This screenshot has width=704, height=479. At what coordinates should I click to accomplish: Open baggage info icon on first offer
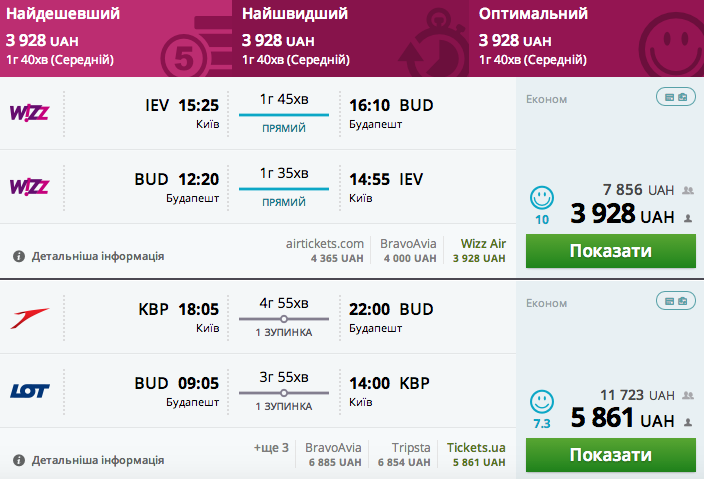[x=676, y=97]
